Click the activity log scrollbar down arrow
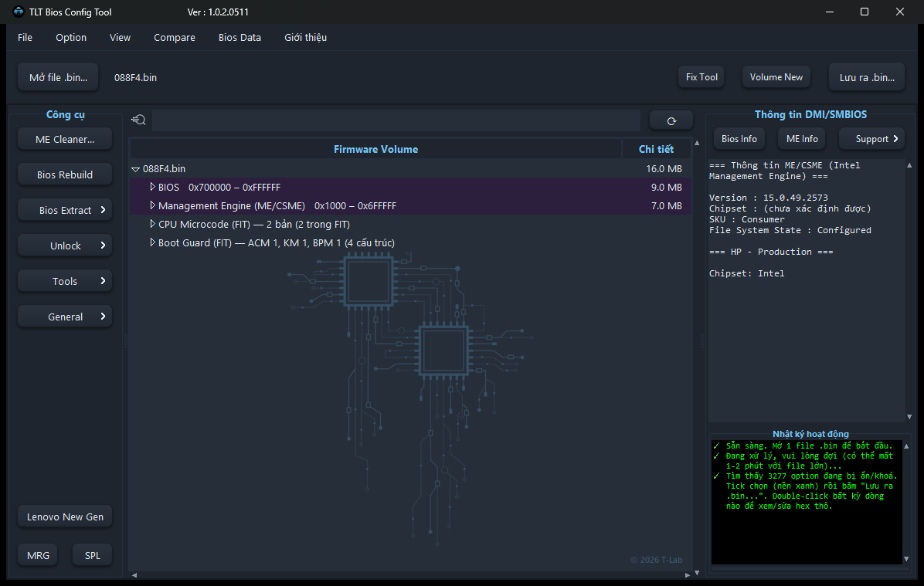The image size is (924, 586). (x=906, y=559)
